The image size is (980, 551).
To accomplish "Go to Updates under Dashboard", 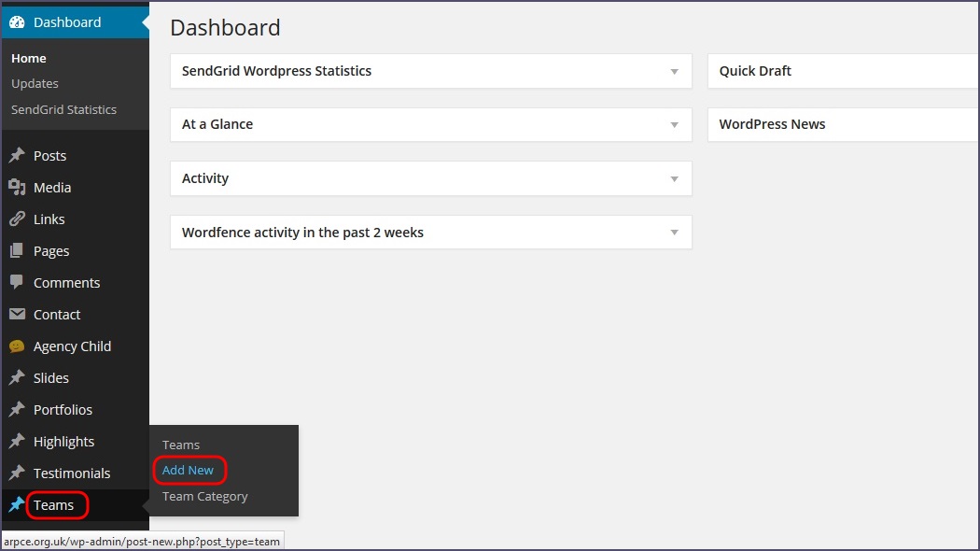I will [x=35, y=84].
